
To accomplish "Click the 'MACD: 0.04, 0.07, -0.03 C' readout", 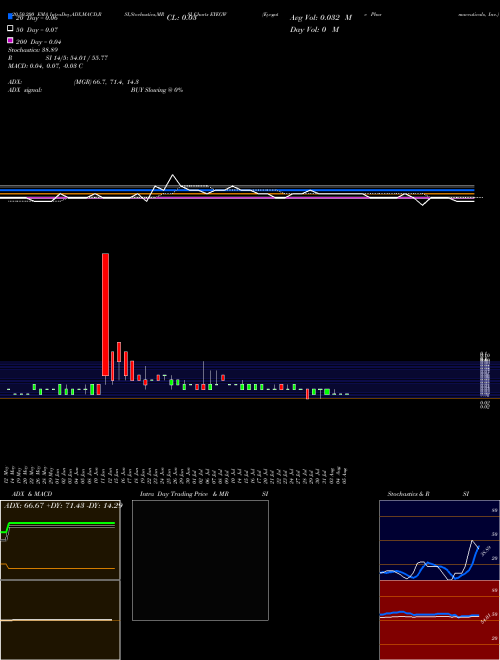I will (45, 66).
